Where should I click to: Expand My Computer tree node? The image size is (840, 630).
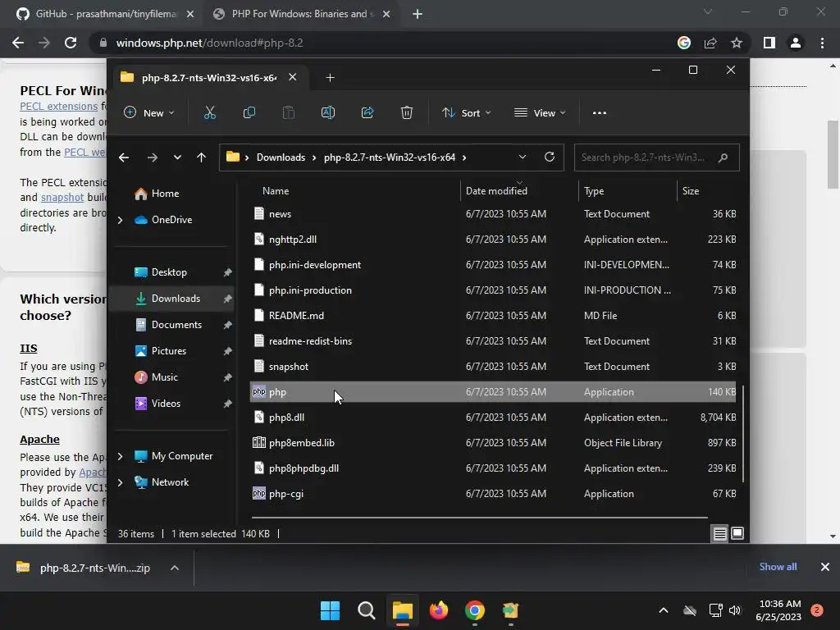click(x=120, y=456)
